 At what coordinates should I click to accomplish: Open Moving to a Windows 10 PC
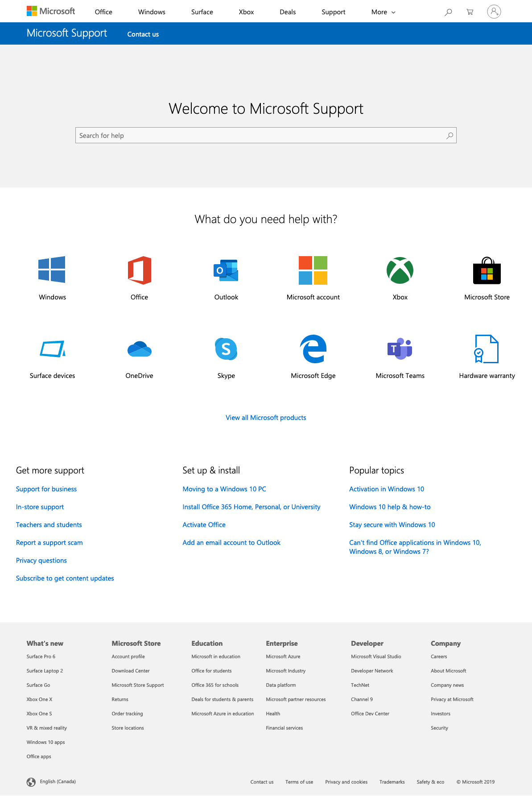(224, 489)
